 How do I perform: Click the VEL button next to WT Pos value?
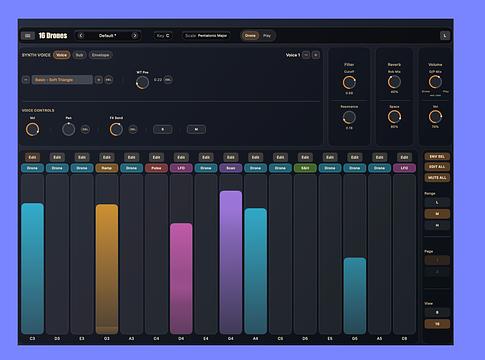tap(168, 80)
